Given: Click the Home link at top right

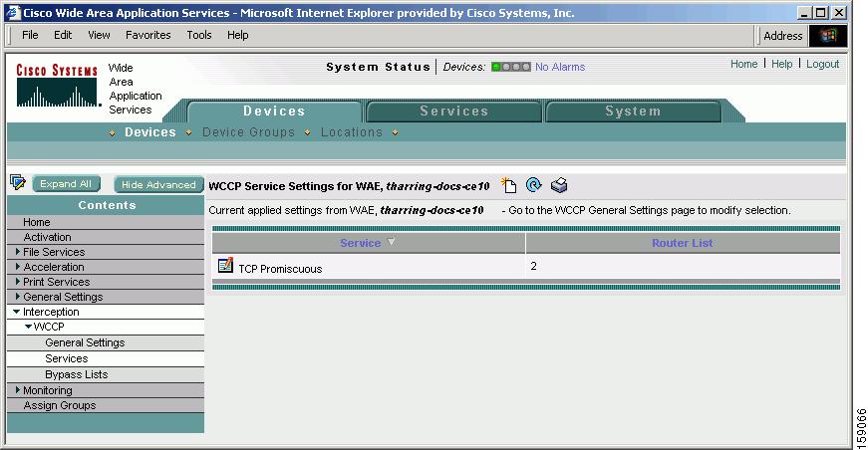Looking at the screenshot, I should pyautogui.click(x=743, y=64).
